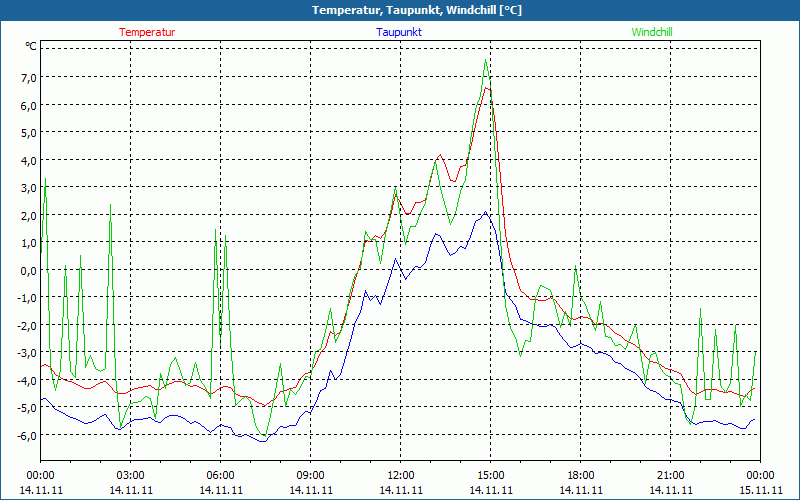Click the -6,0 y-axis value label
800x500 pixels.
(x=25, y=435)
